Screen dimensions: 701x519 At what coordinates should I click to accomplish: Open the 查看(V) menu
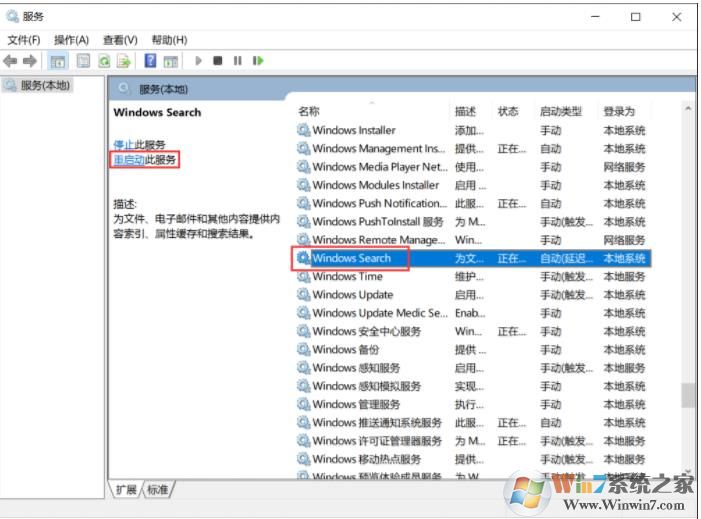(x=120, y=40)
